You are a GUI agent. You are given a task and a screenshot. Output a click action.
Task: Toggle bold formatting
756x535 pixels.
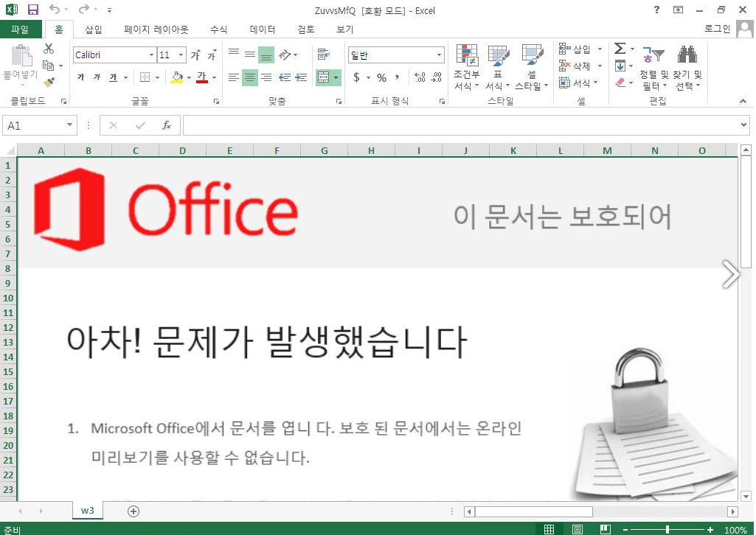click(x=80, y=77)
